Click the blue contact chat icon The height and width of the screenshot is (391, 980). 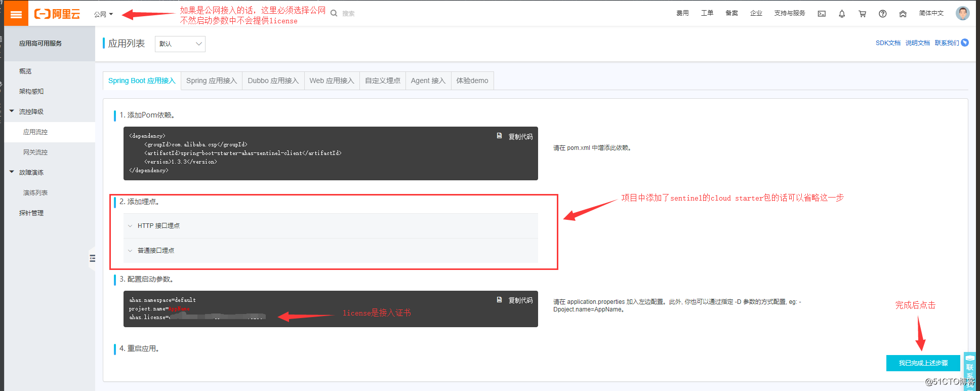click(965, 43)
